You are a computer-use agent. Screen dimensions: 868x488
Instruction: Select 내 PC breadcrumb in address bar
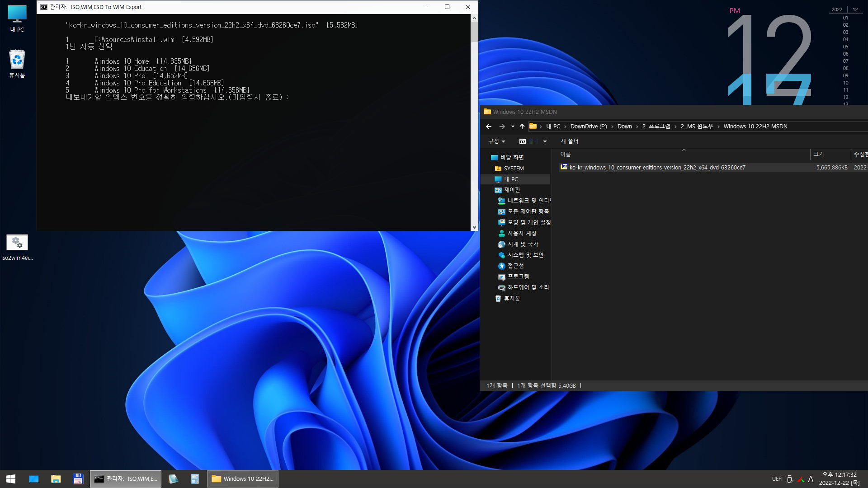pyautogui.click(x=553, y=127)
